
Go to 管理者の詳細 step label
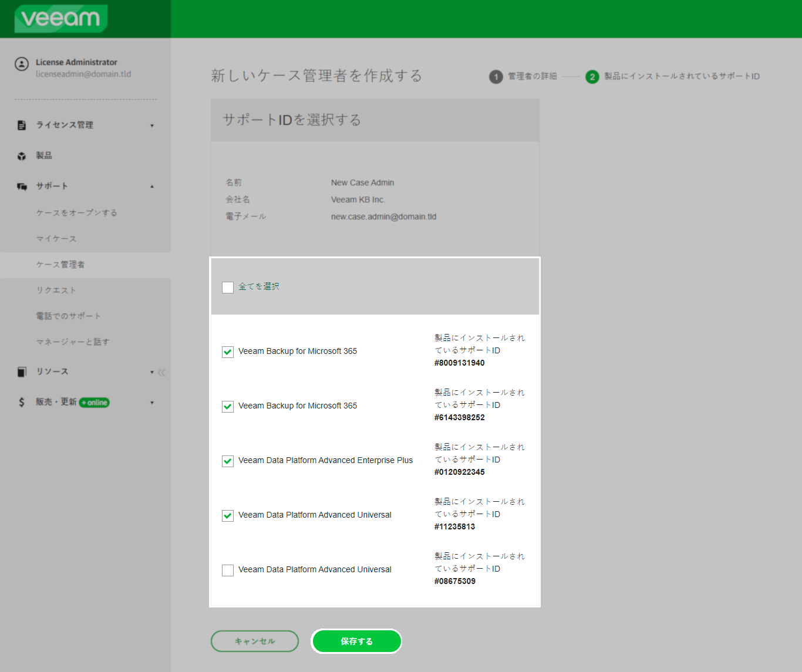pyautogui.click(x=533, y=76)
